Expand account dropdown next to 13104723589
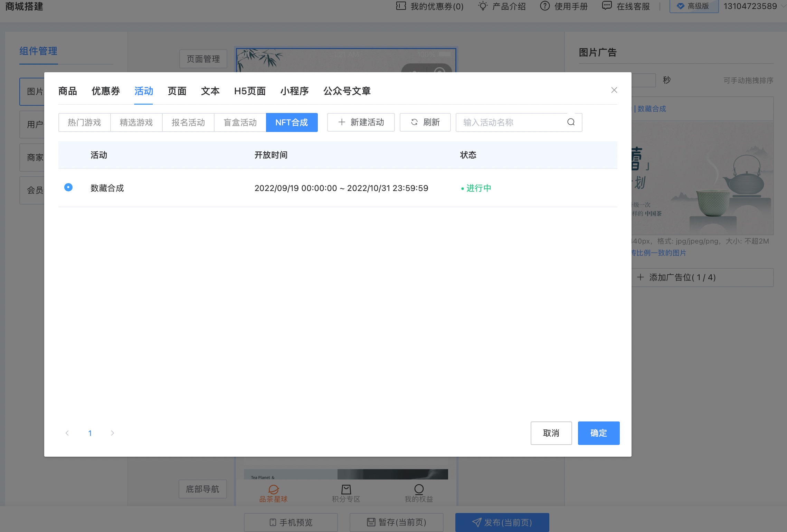The width and height of the screenshot is (787, 532). pyautogui.click(x=783, y=6)
